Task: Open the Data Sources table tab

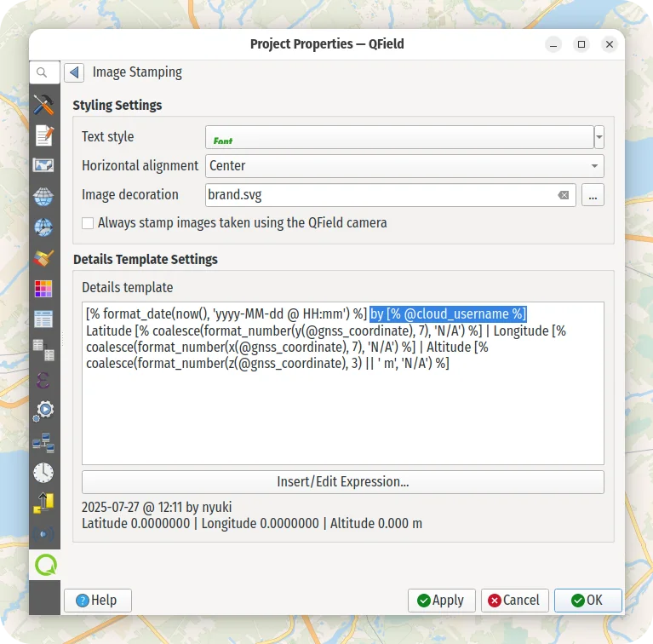Action: [x=43, y=319]
